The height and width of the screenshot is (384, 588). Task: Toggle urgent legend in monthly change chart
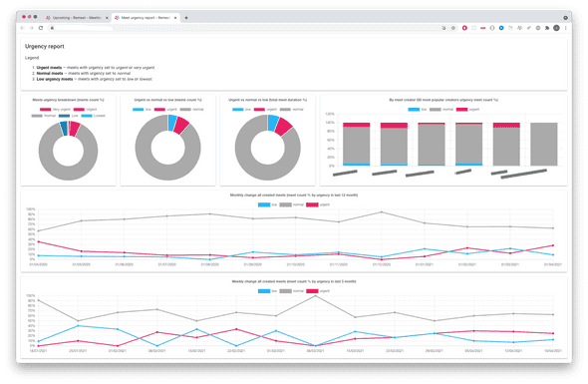tap(318, 204)
